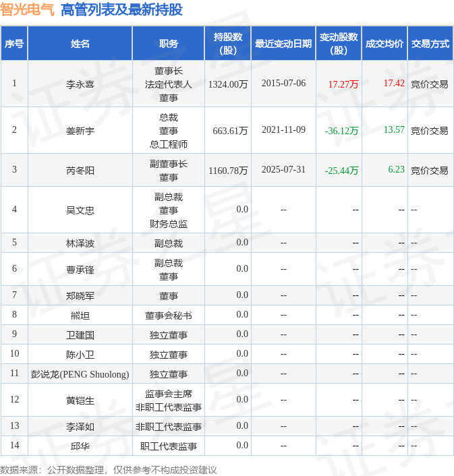Click the name 曹承锋
454x476 pixels.
pos(80,270)
